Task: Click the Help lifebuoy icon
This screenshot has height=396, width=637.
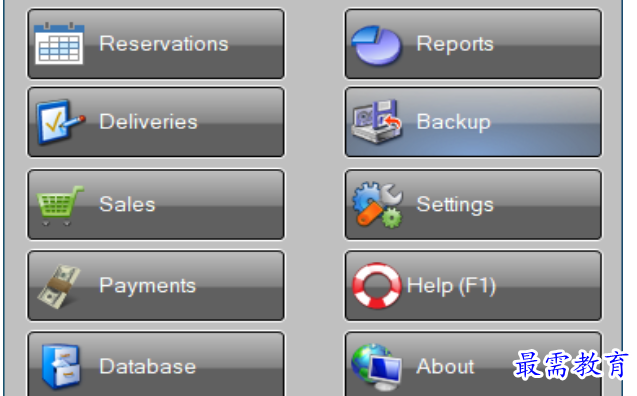Action: tap(377, 286)
